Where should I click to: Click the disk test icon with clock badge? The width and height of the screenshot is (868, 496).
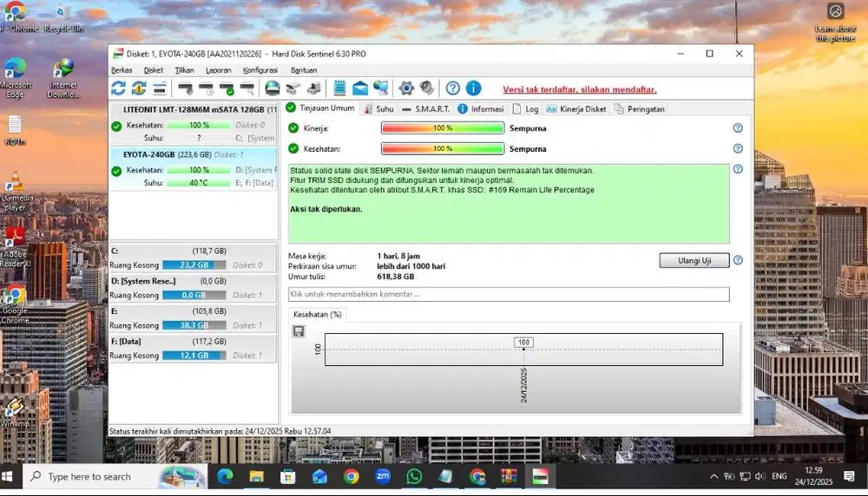(x=206, y=88)
